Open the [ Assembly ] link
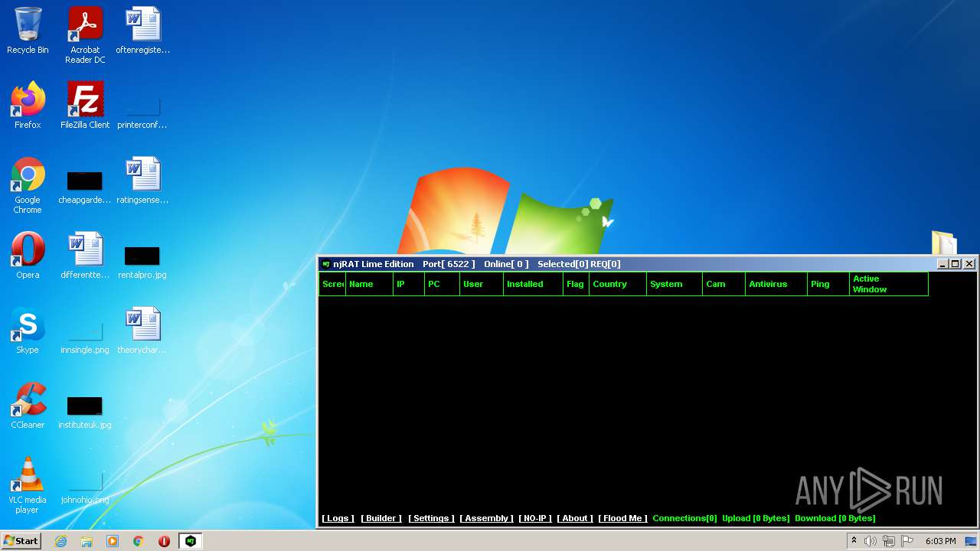The image size is (980, 551). click(486, 518)
